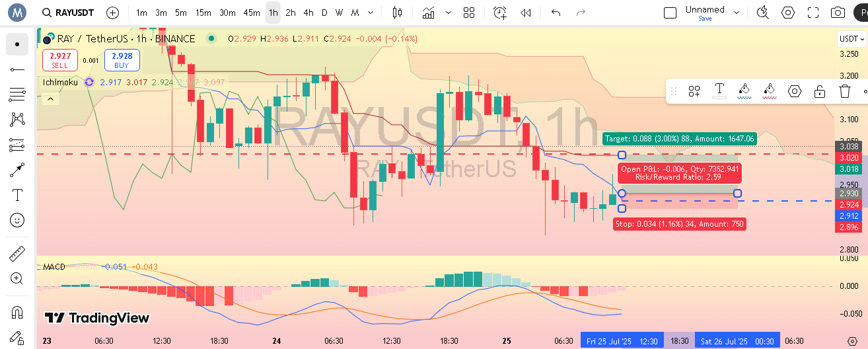Activate the Zoom In magnifier tool

tap(17, 278)
